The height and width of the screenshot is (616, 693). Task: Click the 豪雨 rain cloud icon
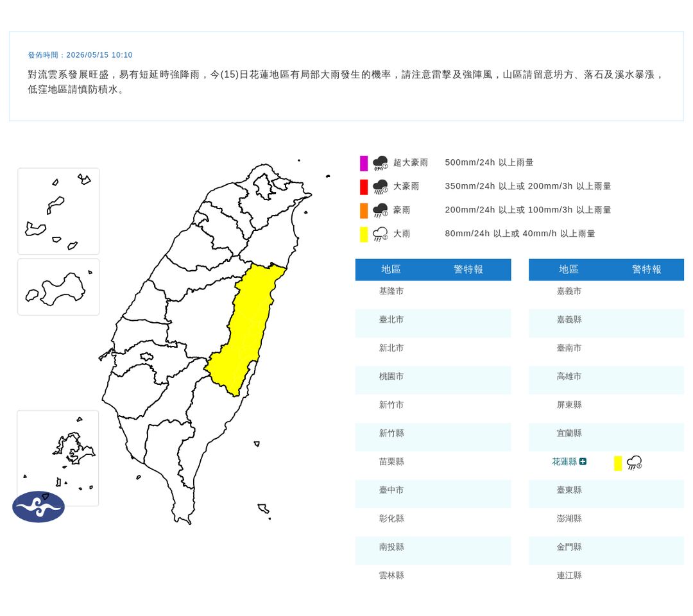tap(380, 210)
